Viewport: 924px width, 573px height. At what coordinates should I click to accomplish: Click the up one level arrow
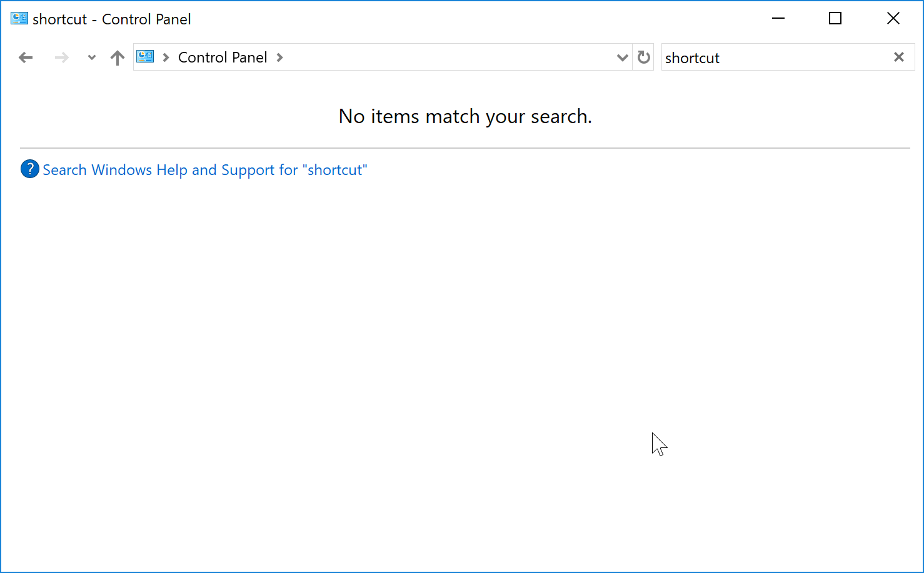(x=117, y=57)
